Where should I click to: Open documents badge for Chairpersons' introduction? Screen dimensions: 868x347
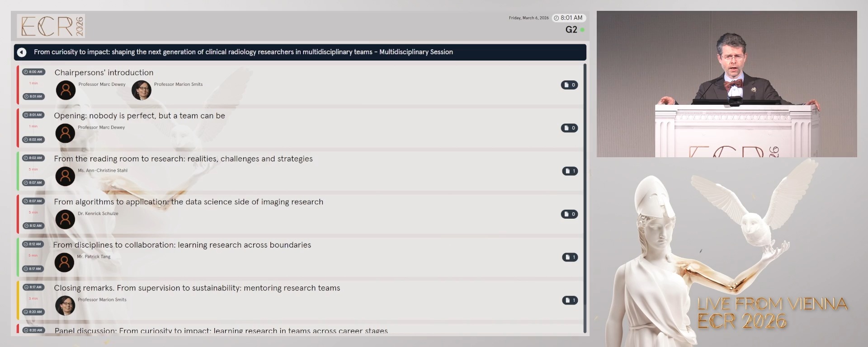[x=569, y=85]
